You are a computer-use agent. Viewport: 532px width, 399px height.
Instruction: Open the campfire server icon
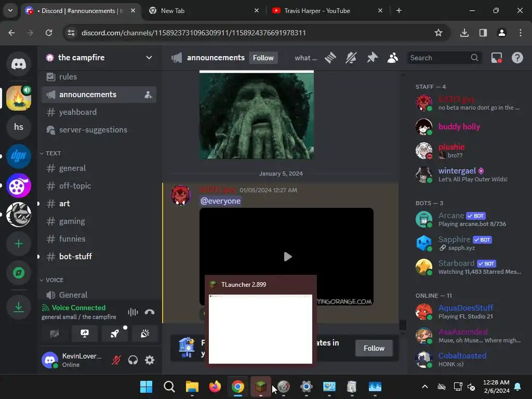19,98
